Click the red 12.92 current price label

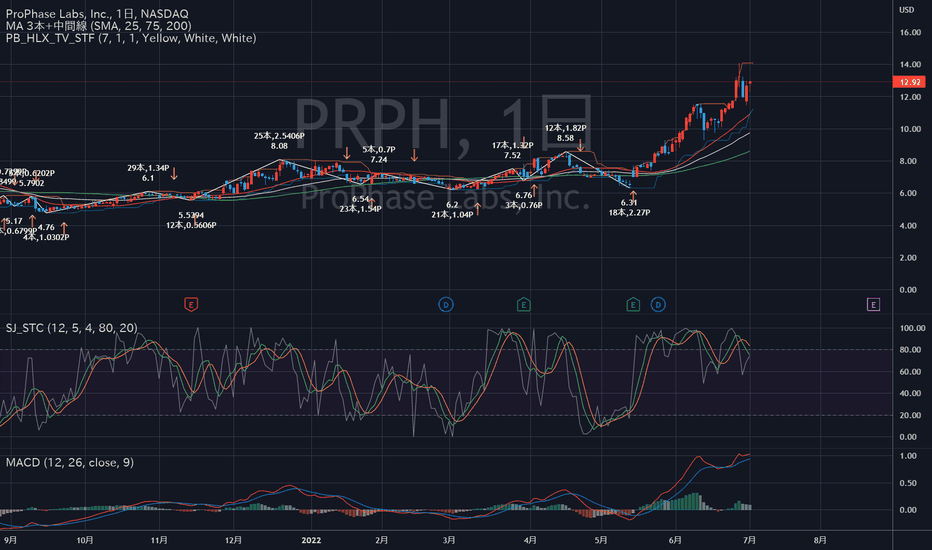(x=909, y=82)
